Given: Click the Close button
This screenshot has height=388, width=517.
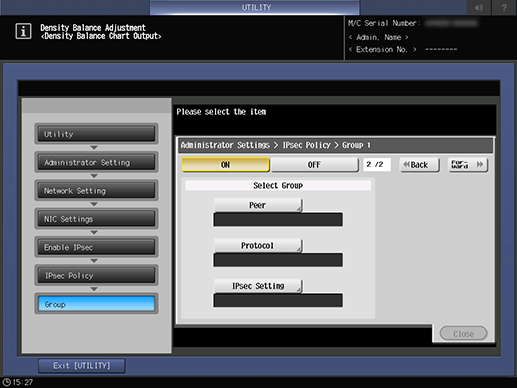Looking at the screenshot, I should click(x=463, y=334).
